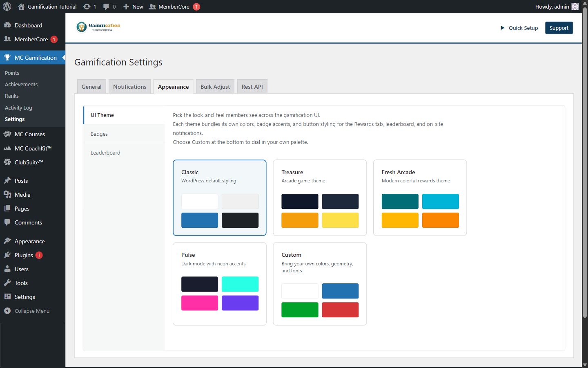Image resolution: width=588 pixels, height=368 pixels.
Task: Click the Gamification by MemberPress logo
Action: pyautogui.click(x=98, y=27)
